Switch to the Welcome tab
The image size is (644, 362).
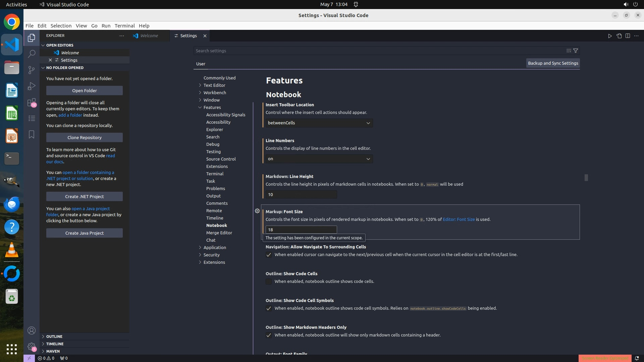(149, 36)
